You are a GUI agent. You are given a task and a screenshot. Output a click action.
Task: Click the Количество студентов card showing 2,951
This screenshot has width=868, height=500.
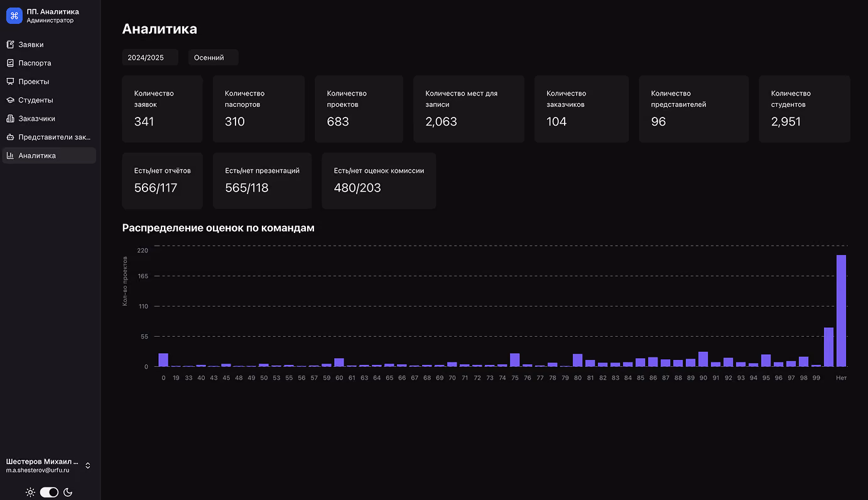805,109
